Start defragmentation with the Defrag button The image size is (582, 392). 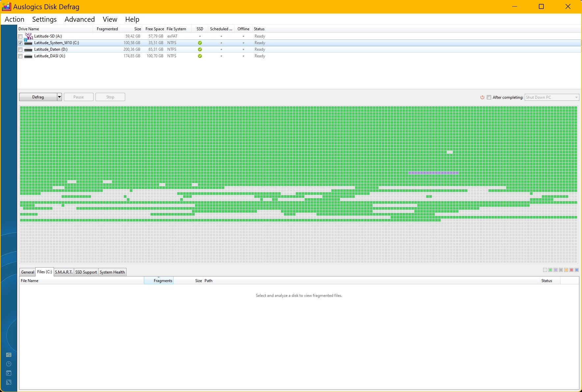pos(38,97)
